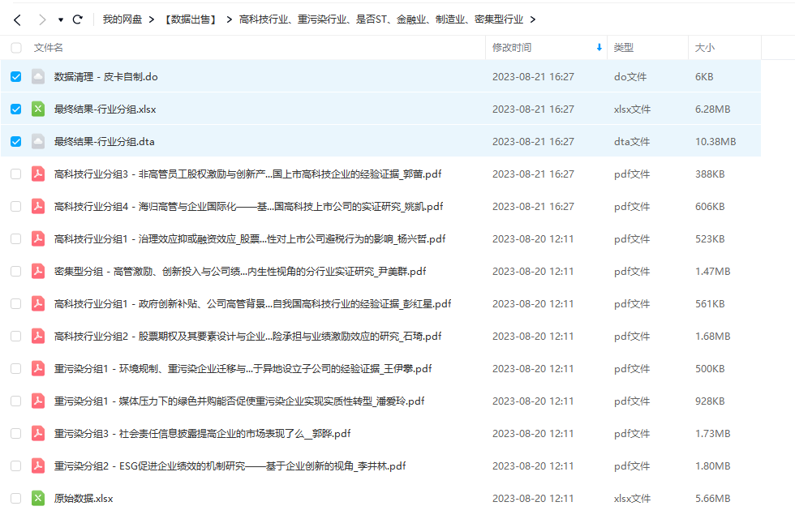Open pdf 媒体压力下的绿色并购 by 潘爱玲
Screen dimensions: 795x532
tap(239, 401)
